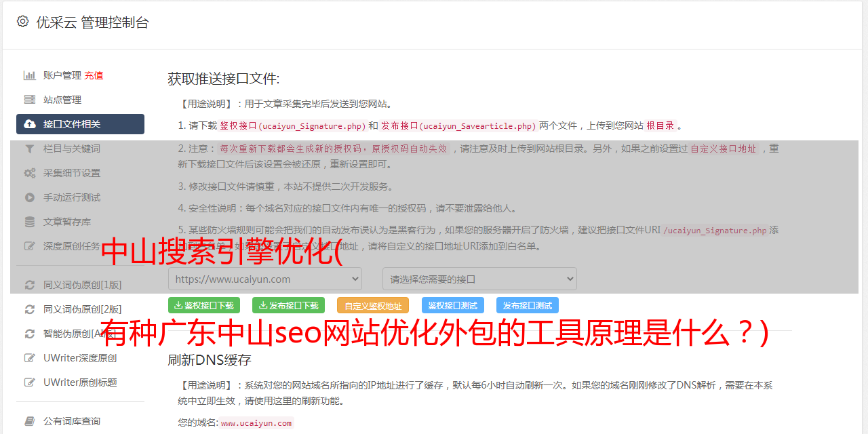The width and height of the screenshot is (868, 434).
Task: Click the edit icon next to UWriter原创标题
Action: click(30, 382)
